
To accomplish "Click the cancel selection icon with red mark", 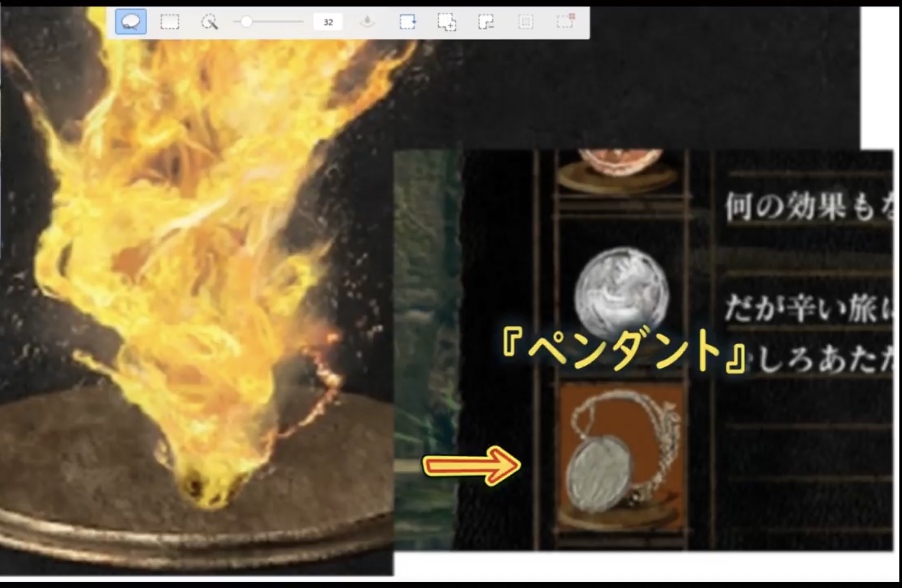I will pos(564,21).
